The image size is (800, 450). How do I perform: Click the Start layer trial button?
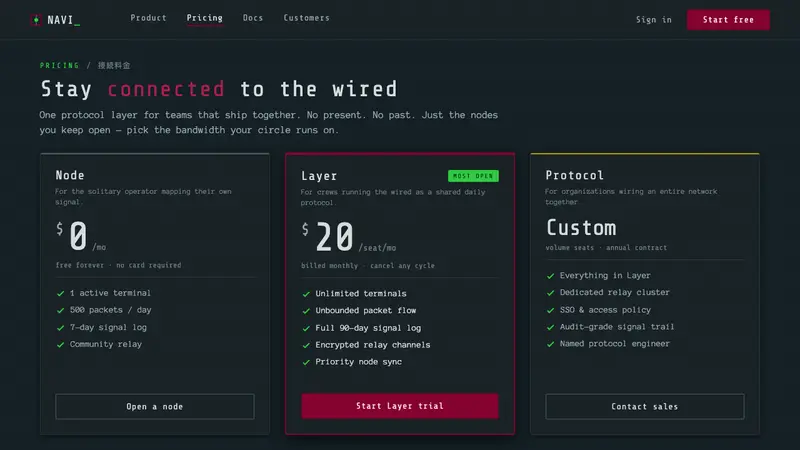click(x=399, y=406)
